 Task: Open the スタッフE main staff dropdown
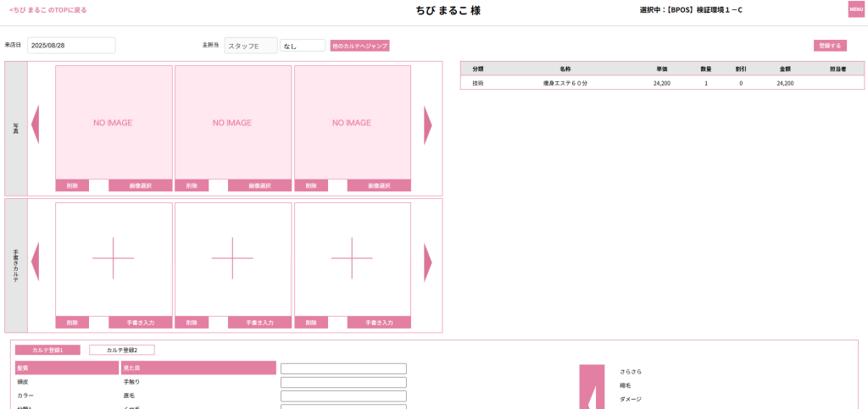click(251, 46)
